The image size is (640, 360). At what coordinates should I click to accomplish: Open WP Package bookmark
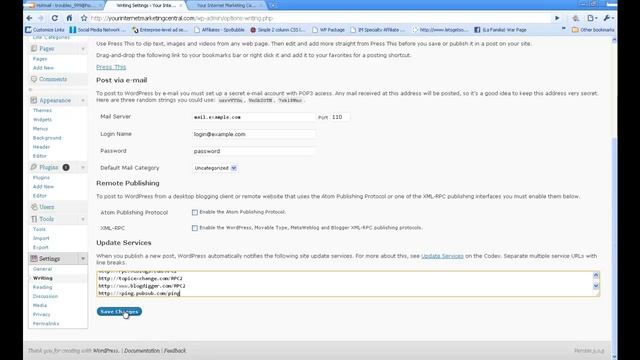point(328,30)
